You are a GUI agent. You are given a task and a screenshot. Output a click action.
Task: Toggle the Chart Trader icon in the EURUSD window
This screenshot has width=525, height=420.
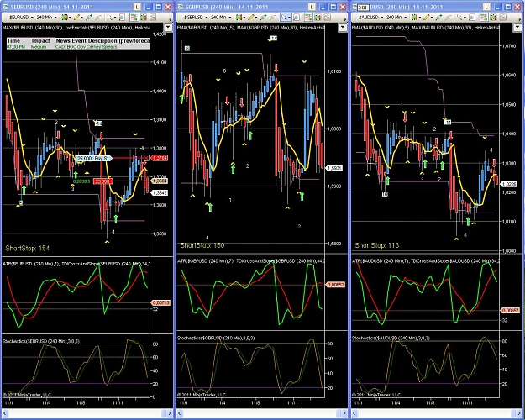[x=134, y=17]
